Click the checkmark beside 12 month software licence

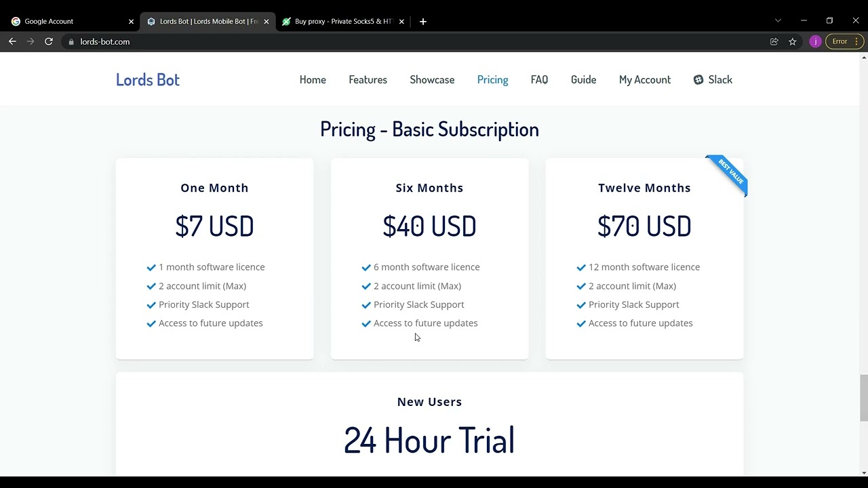(581, 268)
